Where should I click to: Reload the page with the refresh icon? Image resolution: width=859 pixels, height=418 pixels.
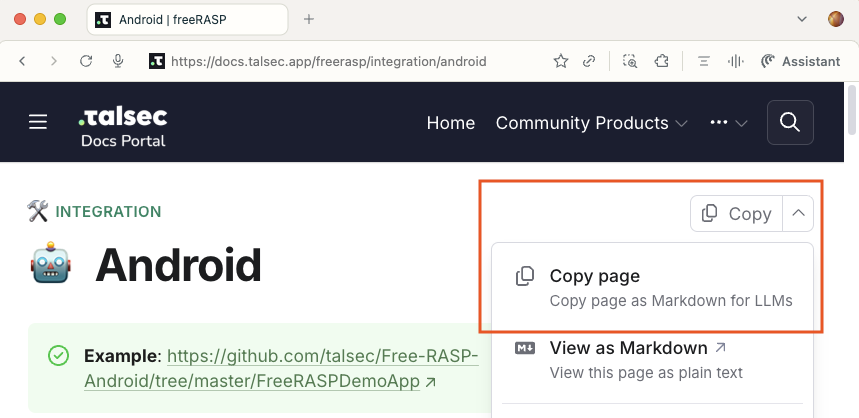point(86,61)
